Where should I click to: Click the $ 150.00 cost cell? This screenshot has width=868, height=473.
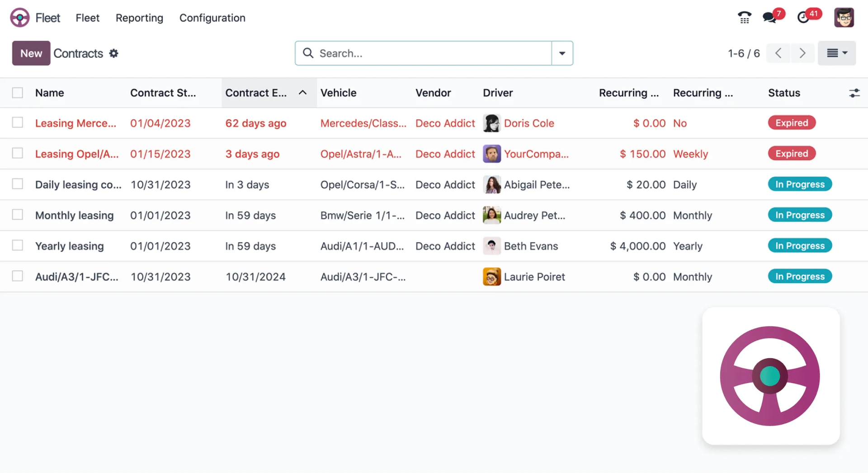pos(642,154)
